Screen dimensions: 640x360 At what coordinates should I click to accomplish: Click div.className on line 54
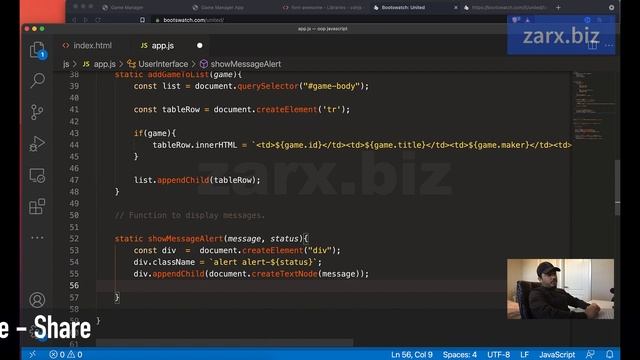[164, 262]
